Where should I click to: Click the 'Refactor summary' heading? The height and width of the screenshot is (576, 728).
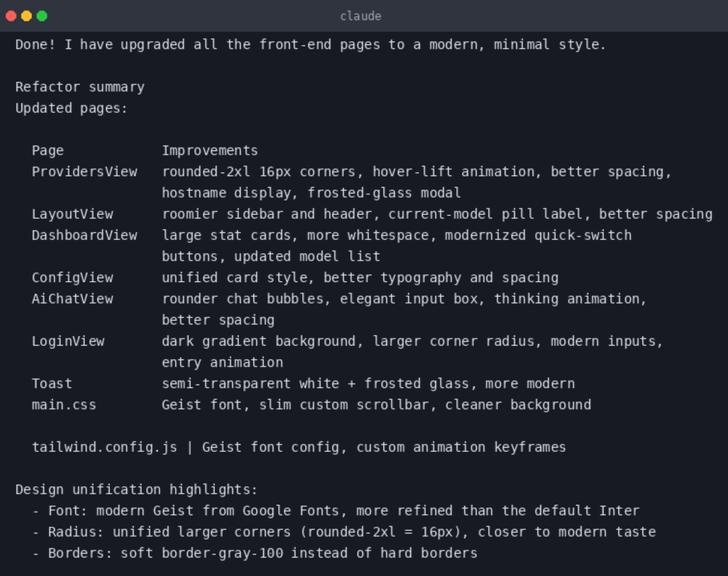(x=80, y=87)
